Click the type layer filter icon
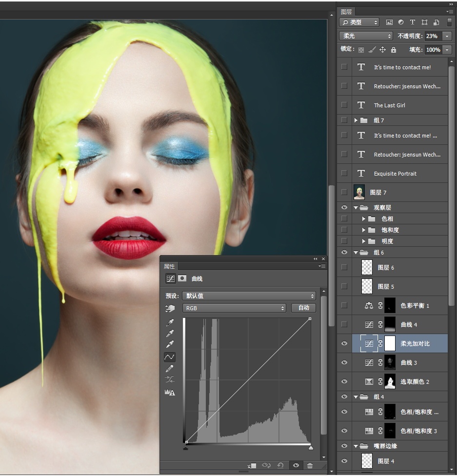This screenshot has width=457, height=476. pyautogui.click(x=412, y=22)
